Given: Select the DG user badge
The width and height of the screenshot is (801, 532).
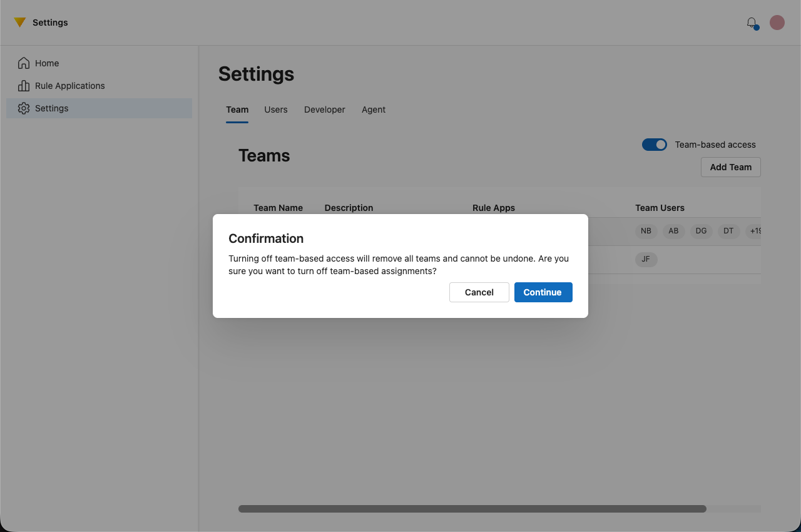Looking at the screenshot, I should click(701, 231).
